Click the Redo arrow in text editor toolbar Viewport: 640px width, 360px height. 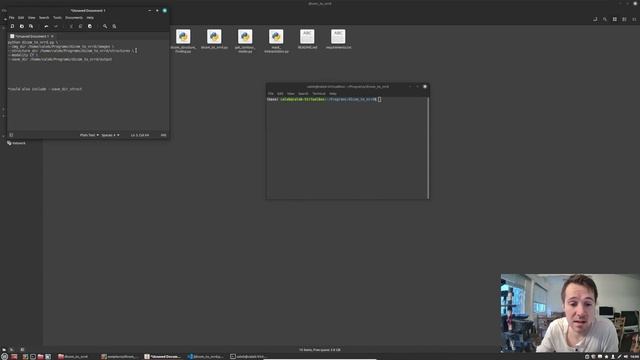click(x=56, y=26)
